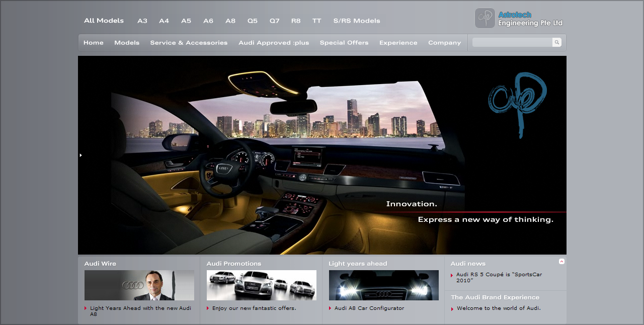Select the A6 model
The image size is (644, 325).
click(208, 21)
